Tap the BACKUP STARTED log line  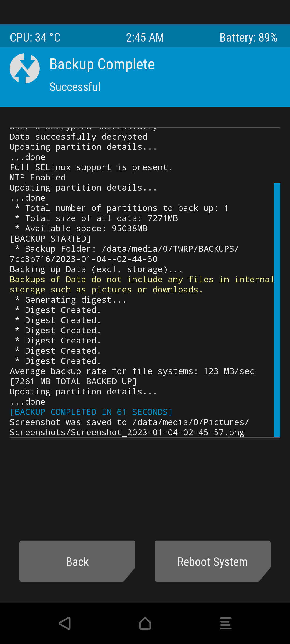[x=50, y=239]
